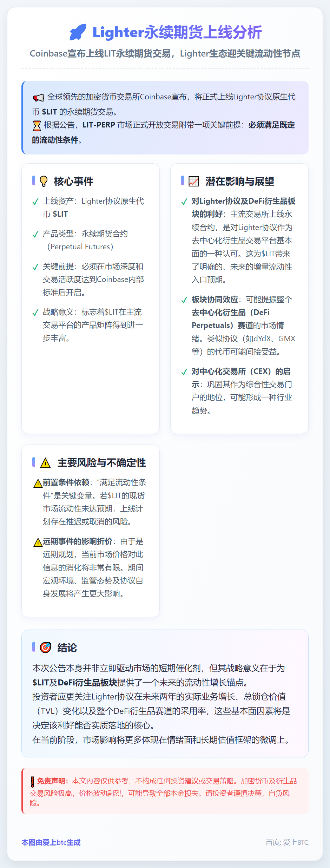Click the red 免责声明 label
Screen dimensions: 330x868
(53, 781)
